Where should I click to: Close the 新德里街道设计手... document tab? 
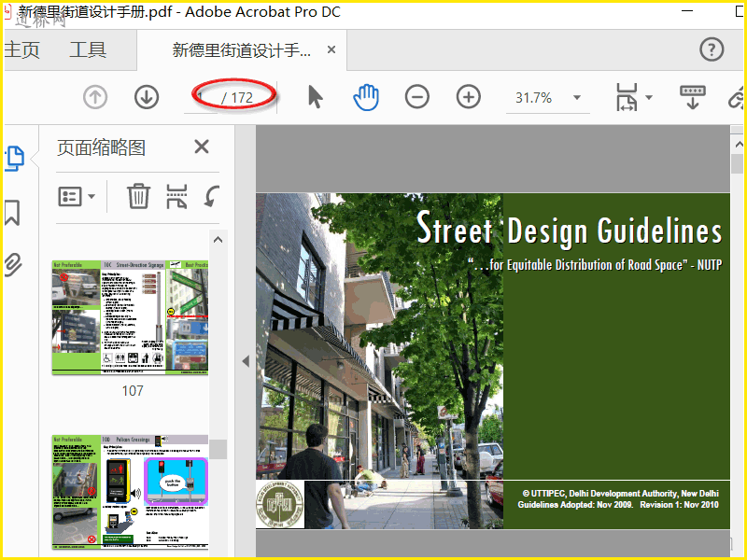click(x=331, y=49)
